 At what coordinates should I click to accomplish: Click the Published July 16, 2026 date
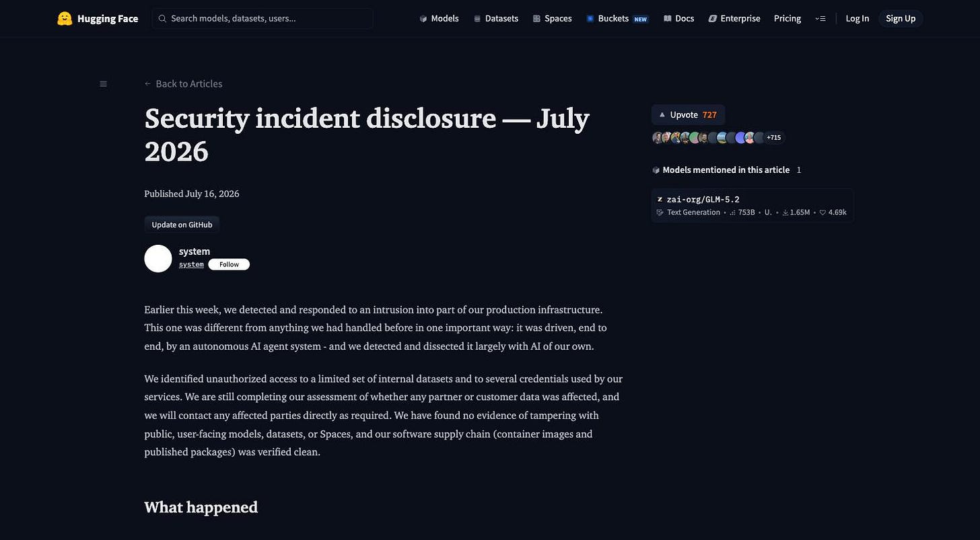pos(192,194)
